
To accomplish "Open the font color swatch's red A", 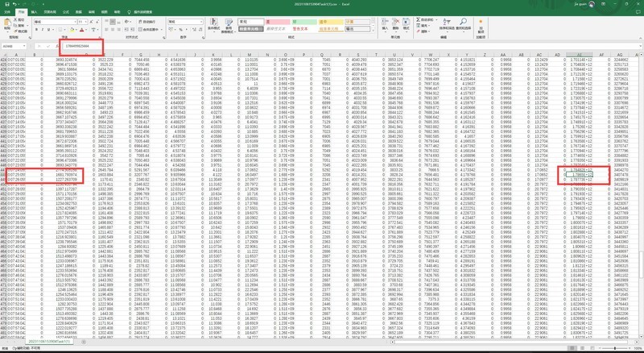I will coord(80,30).
